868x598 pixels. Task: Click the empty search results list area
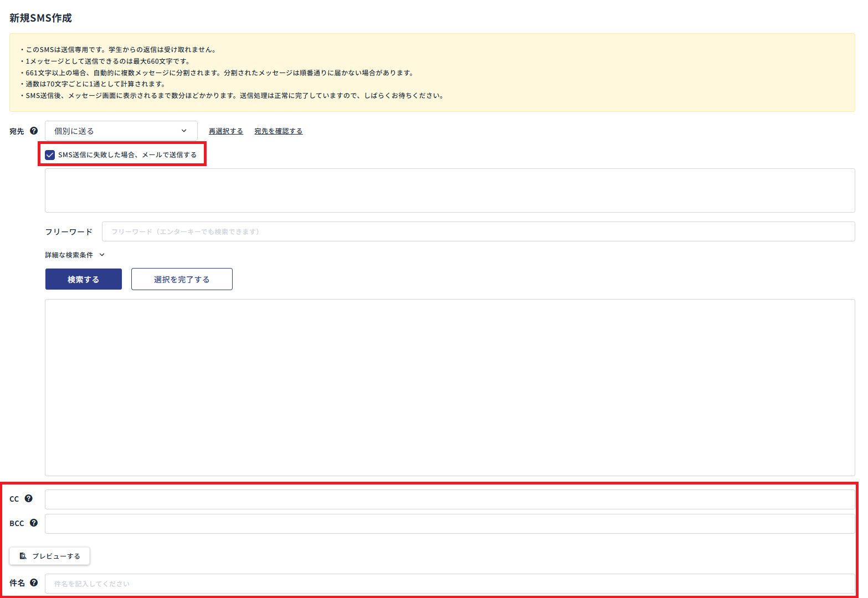tap(449, 387)
